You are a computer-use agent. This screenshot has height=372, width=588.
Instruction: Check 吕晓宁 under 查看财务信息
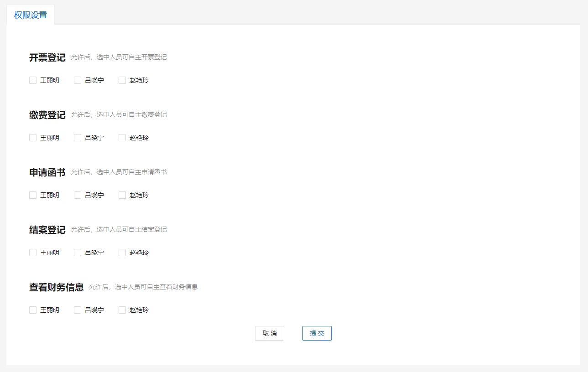click(78, 310)
